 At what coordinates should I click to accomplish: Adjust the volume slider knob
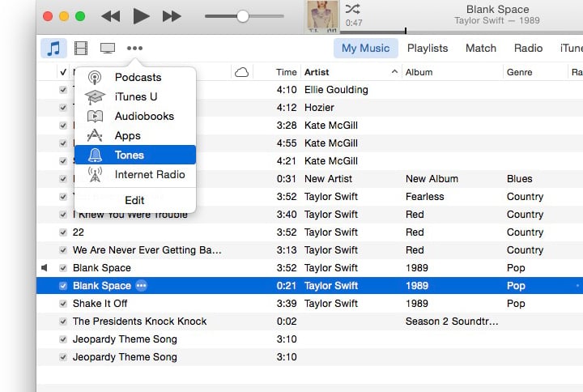tap(242, 16)
